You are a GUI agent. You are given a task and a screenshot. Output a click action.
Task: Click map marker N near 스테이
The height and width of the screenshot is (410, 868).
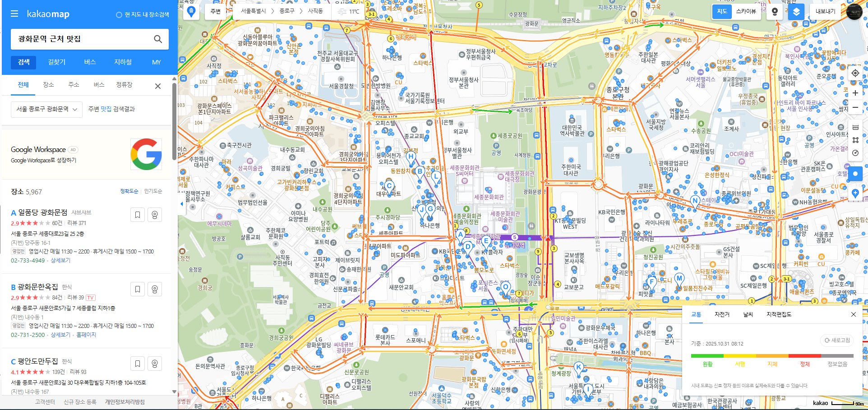695,202
